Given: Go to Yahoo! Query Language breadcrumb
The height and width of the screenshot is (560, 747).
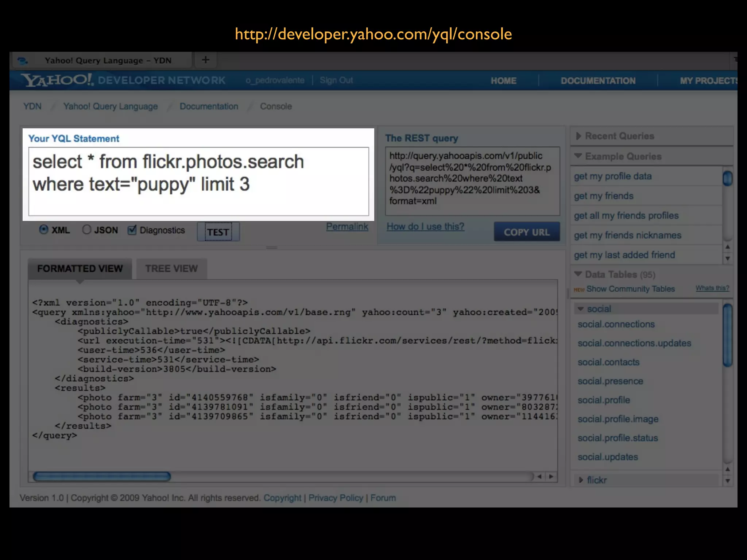Looking at the screenshot, I should [x=111, y=106].
